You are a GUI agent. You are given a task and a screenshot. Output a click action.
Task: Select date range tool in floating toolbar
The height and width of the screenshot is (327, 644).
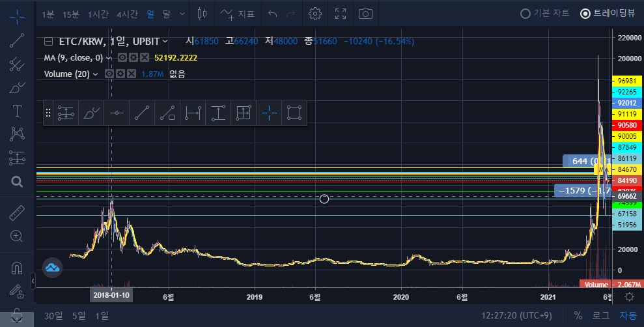pos(193,113)
